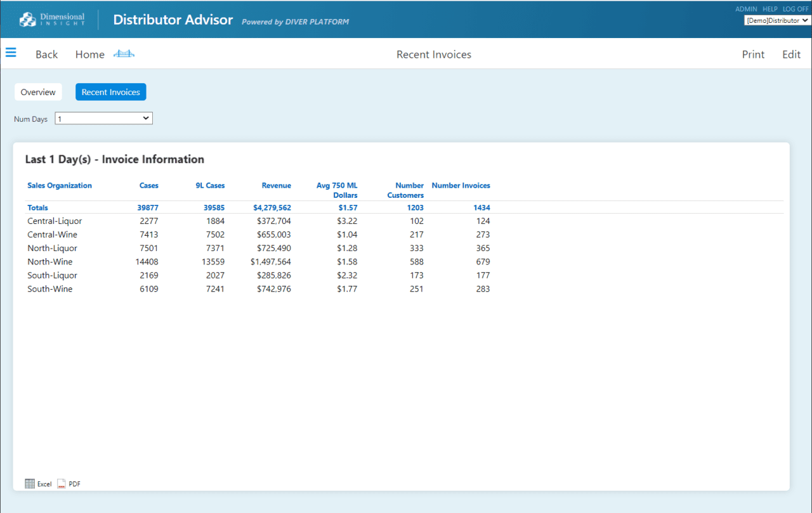Screen dimensions: 812x513
Task: Open the Num Days dropdown
Action: click(103, 118)
